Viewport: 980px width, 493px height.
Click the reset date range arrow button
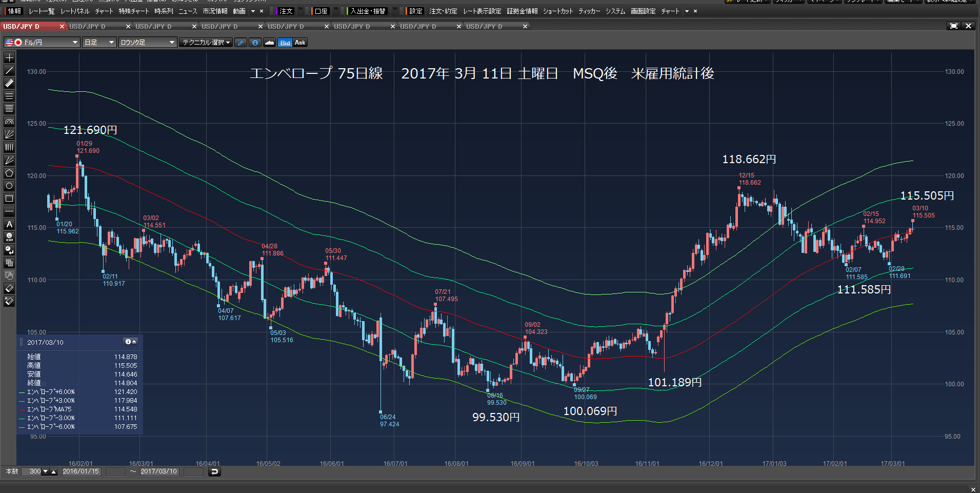point(215,471)
